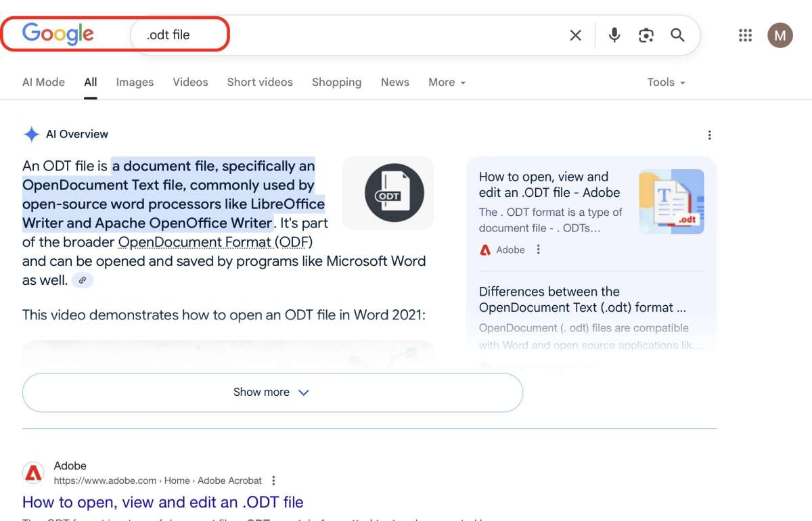Screen dimensions: 812x521
Task: Switch to AI Mode tab
Action: point(43,82)
